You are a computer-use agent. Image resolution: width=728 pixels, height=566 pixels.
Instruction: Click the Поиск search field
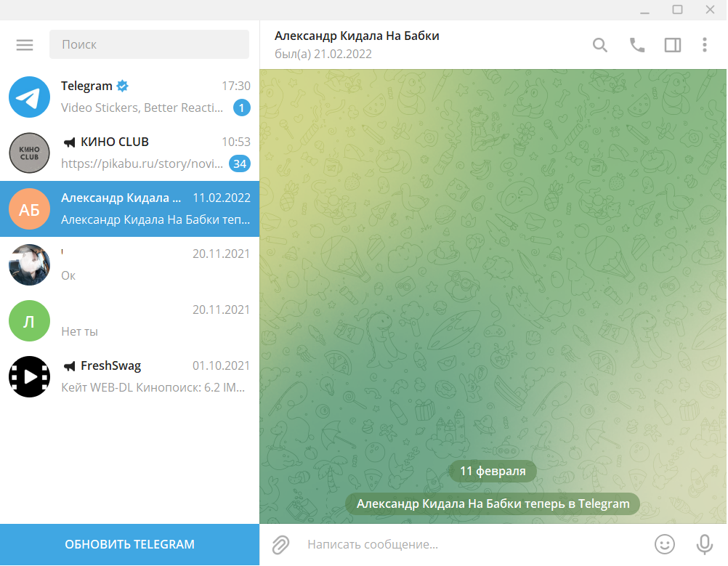tap(149, 44)
